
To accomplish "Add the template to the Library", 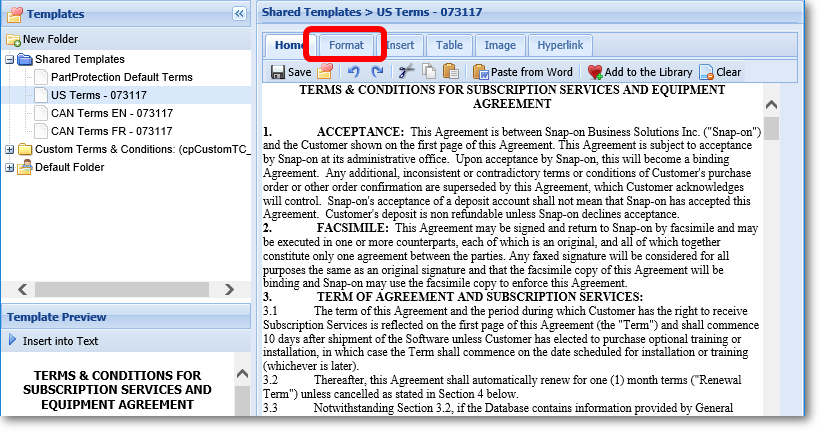I will [x=640, y=72].
